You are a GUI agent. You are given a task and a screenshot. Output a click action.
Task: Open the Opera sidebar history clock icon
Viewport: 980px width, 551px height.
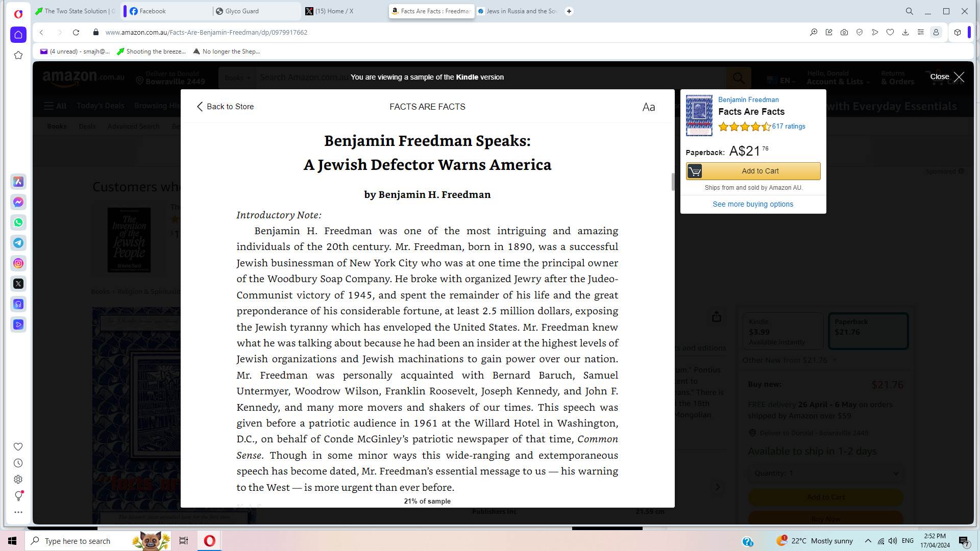[18, 463]
